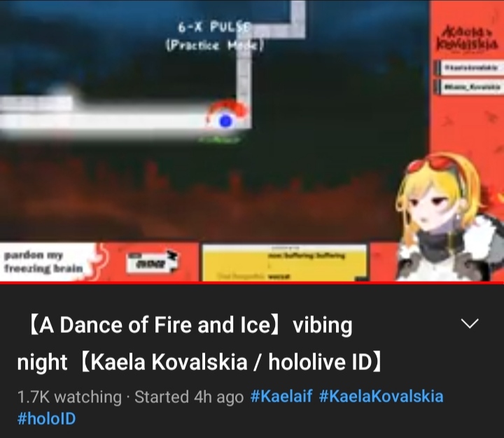This screenshot has width=504, height=438.
Task: Click the white arrow badge in the bottom overlay
Action: coord(153,261)
